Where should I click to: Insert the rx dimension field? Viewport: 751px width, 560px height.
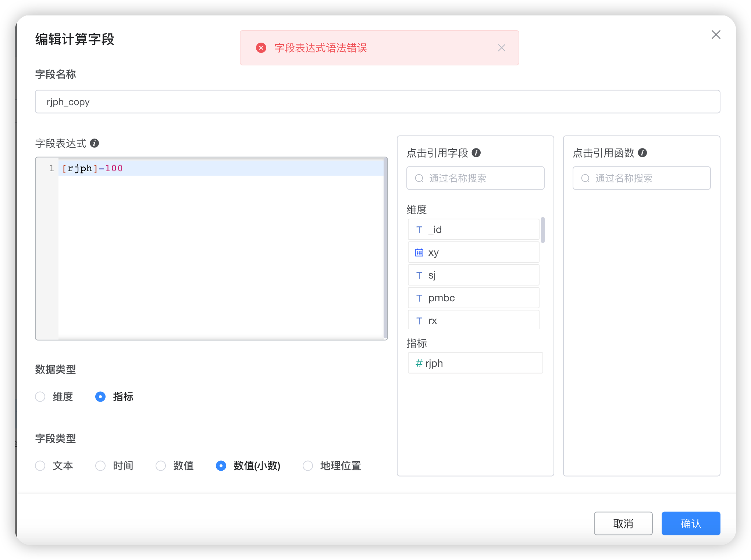(x=473, y=320)
